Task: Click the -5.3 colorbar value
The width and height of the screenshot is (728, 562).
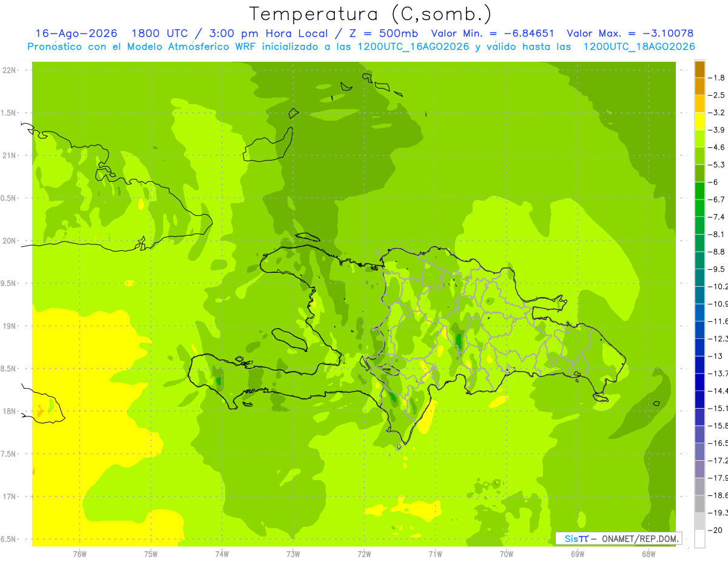Action: point(716,165)
